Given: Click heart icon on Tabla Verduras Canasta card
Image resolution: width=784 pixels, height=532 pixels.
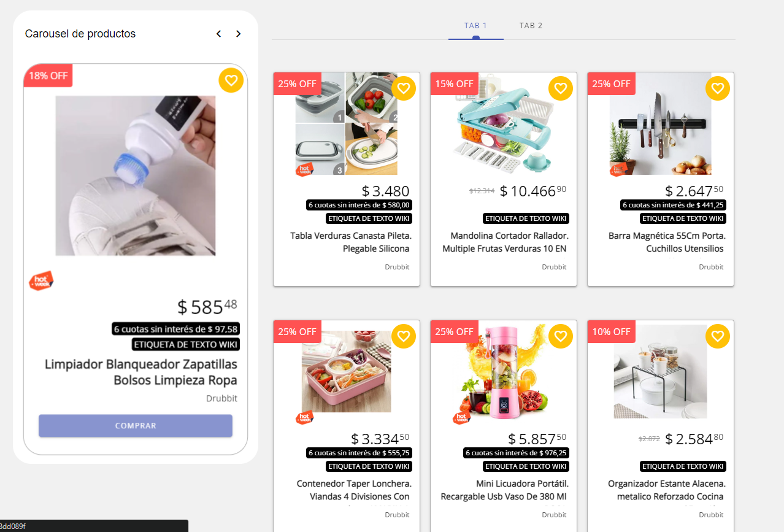Looking at the screenshot, I should [403, 88].
